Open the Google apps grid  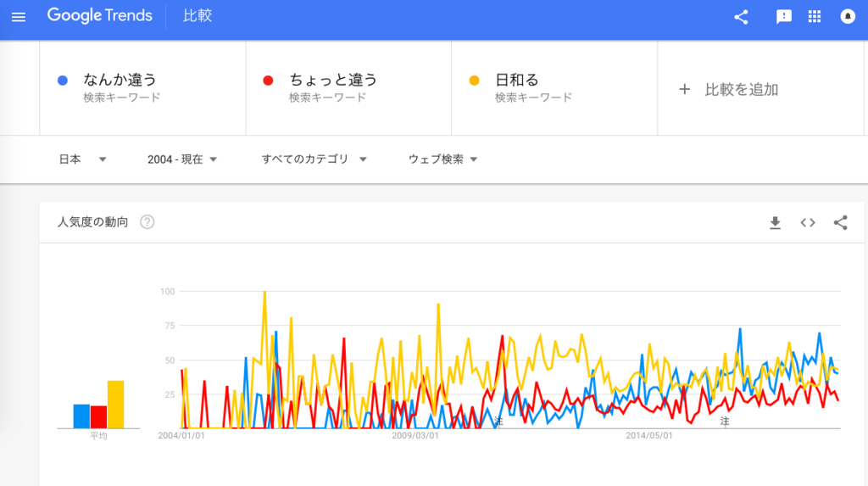[815, 17]
